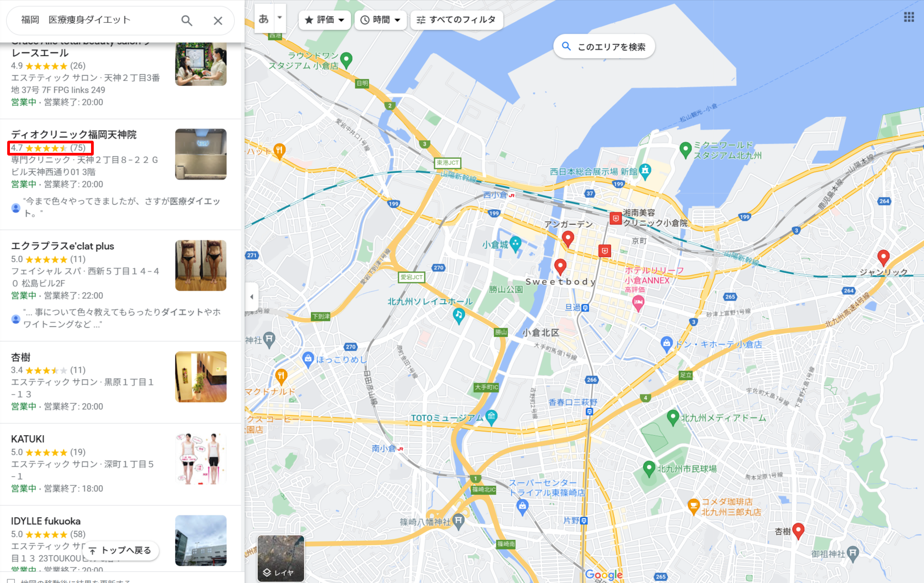The height and width of the screenshot is (583, 924).
Task: Click IDYLLE fukuoka building photo
Action: (201, 540)
